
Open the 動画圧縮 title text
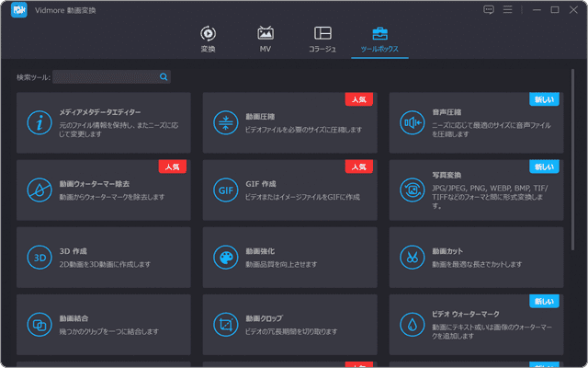click(x=260, y=117)
